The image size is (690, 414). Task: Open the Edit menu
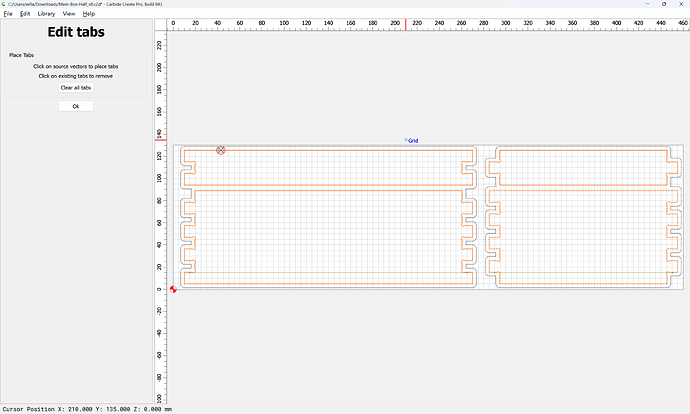click(x=25, y=14)
